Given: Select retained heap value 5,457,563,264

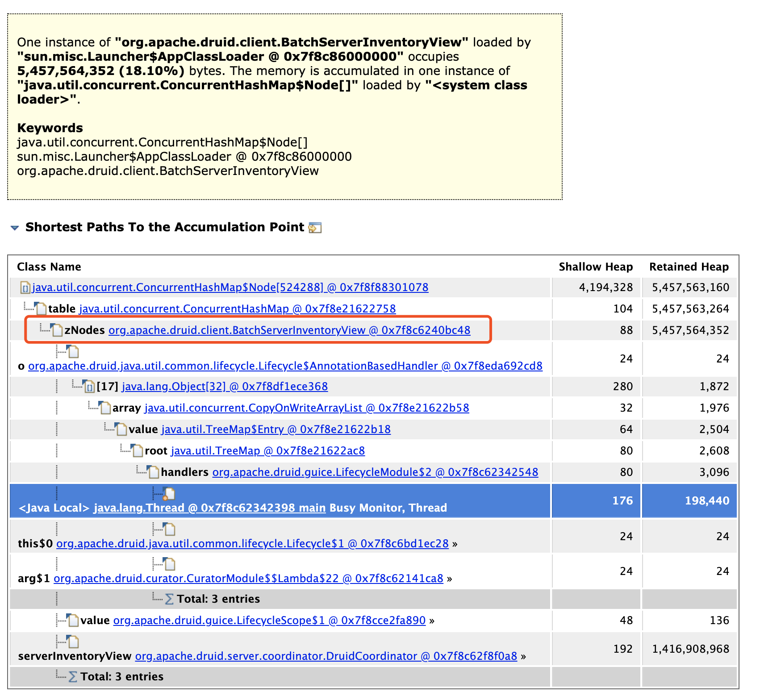Looking at the screenshot, I should pyautogui.click(x=690, y=309).
